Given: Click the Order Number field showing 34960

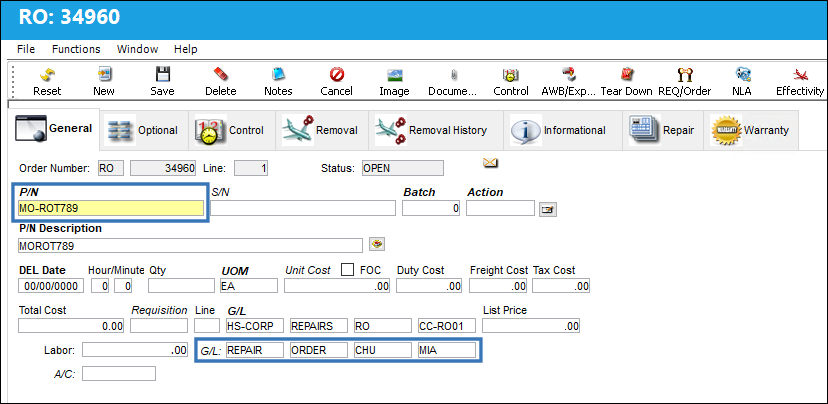Looking at the screenshot, I should (x=164, y=168).
